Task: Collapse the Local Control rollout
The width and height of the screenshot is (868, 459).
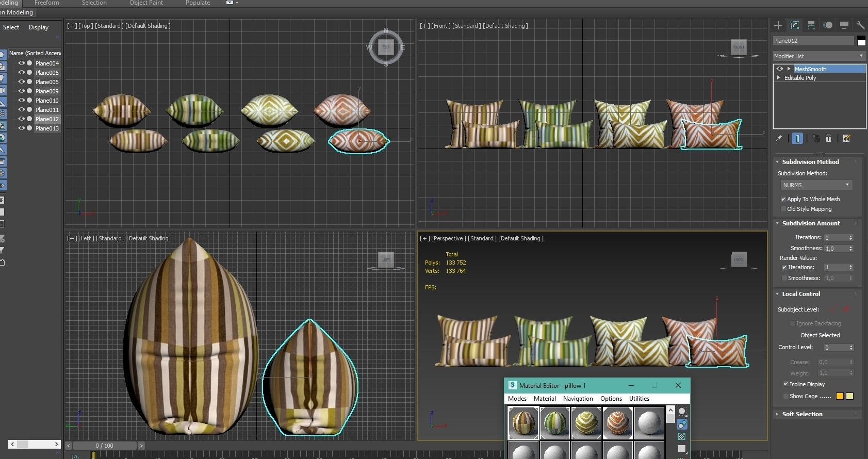Action: tap(801, 294)
